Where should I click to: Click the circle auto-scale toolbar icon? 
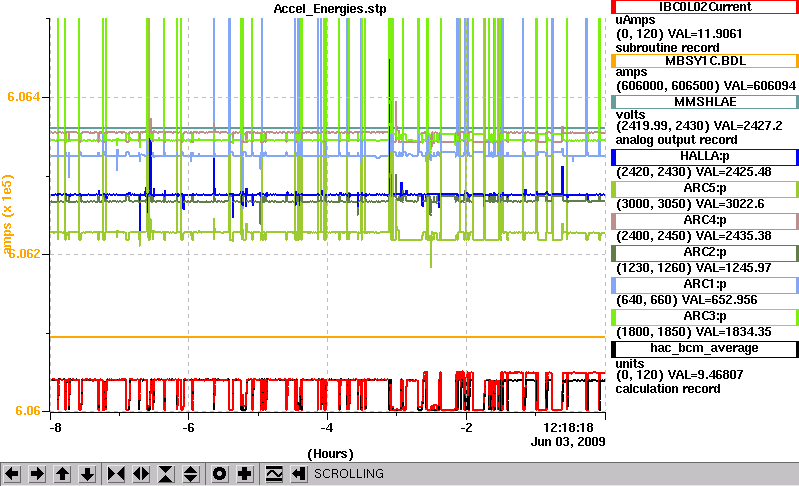[x=220, y=474]
